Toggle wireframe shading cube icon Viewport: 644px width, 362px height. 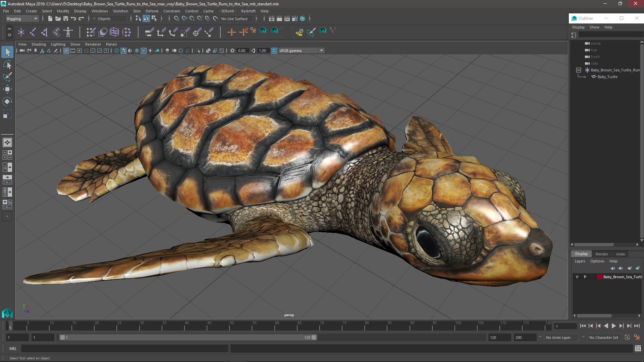(x=117, y=51)
